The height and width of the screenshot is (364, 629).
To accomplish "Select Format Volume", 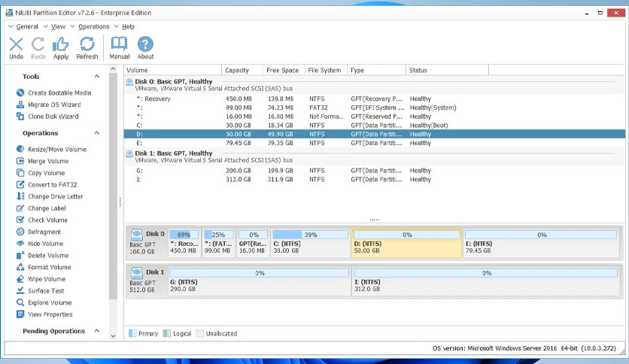I will click(x=44, y=267).
